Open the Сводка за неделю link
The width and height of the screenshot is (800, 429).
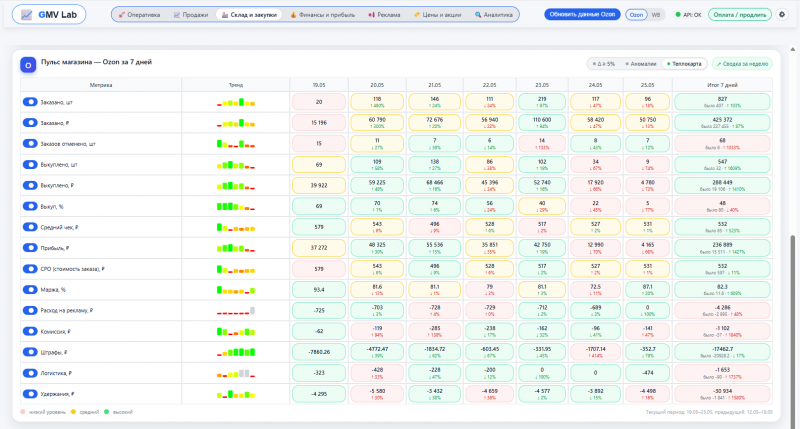coord(742,64)
